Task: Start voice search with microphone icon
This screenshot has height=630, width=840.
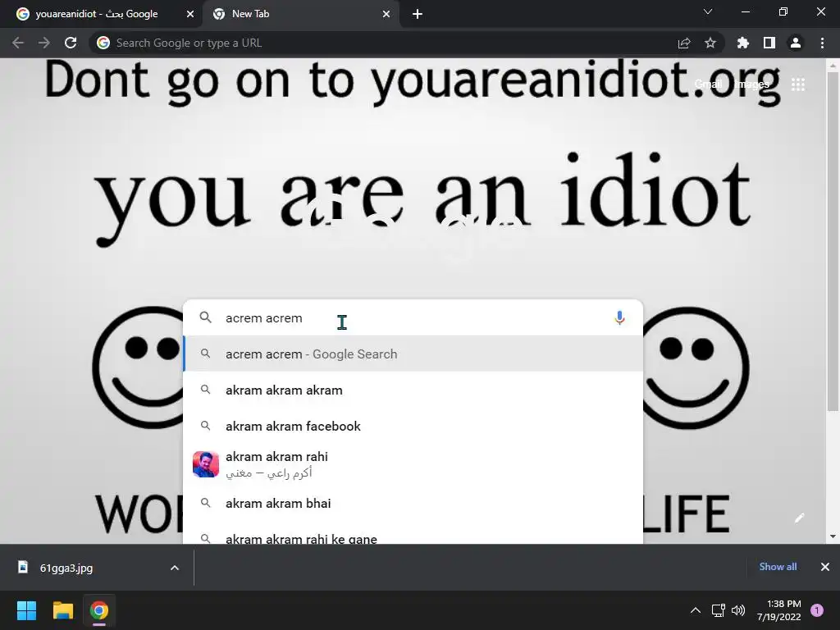Action: (619, 317)
